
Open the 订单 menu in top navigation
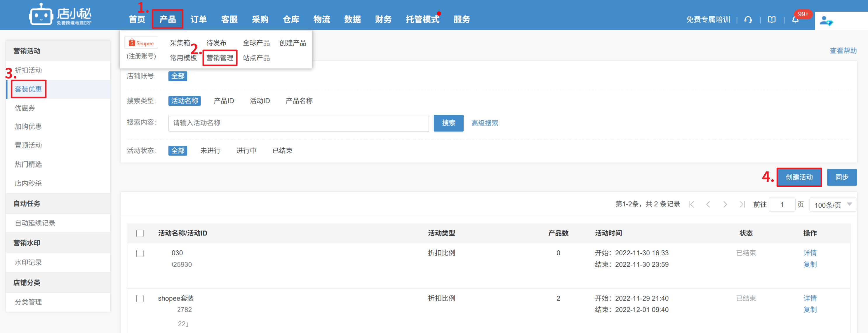point(199,20)
